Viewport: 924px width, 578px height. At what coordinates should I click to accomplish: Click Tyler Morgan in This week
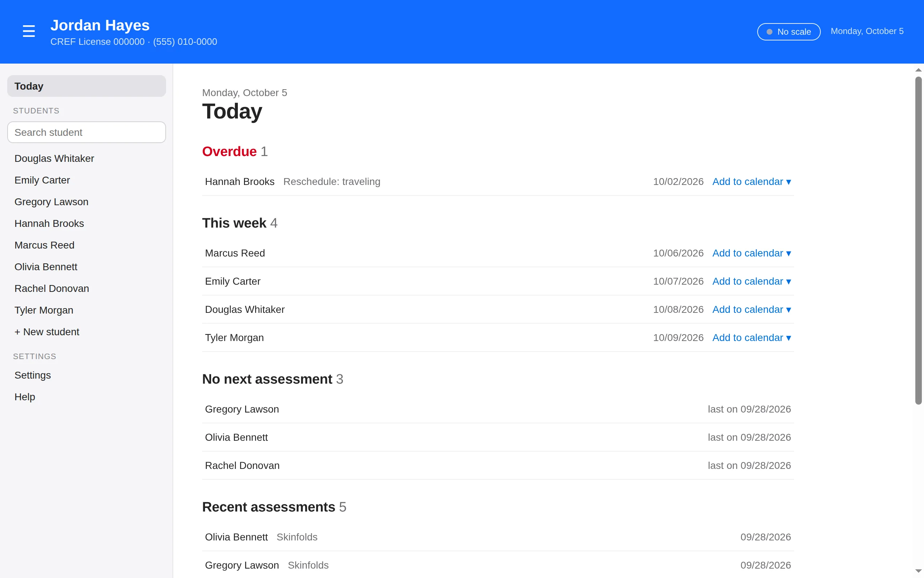tap(235, 337)
